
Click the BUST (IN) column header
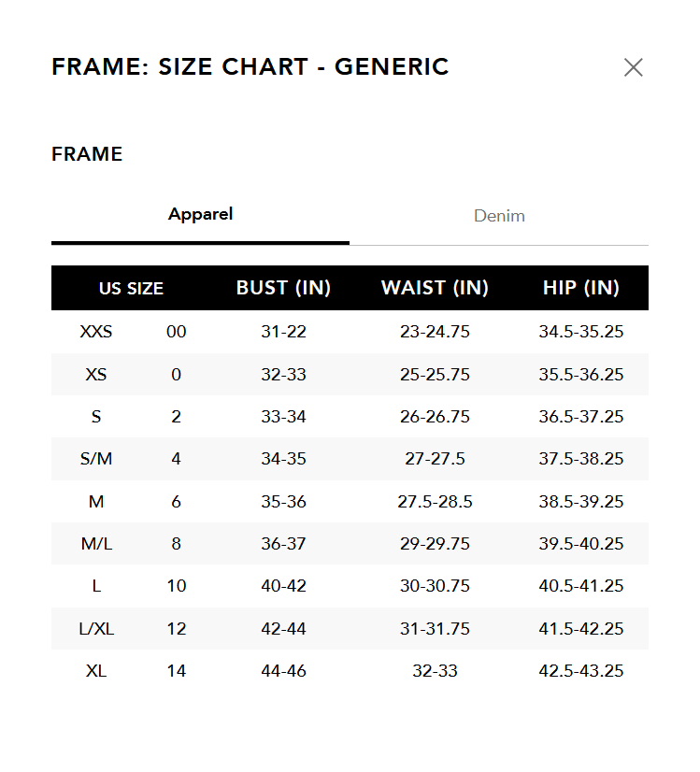click(283, 288)
